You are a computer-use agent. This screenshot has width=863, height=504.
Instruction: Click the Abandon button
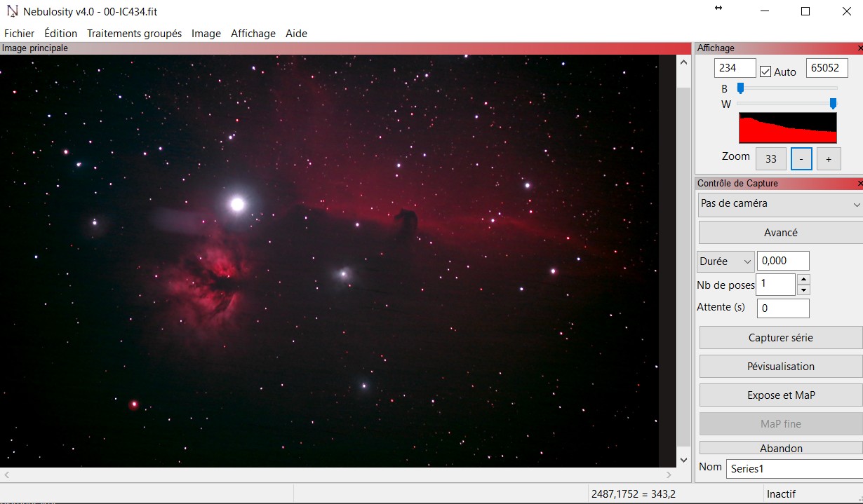(x=781, y=448)
